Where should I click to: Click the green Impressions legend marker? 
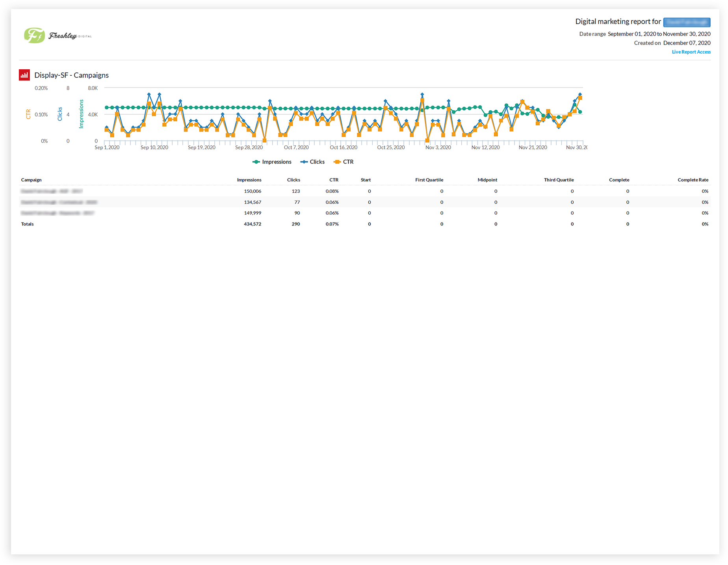[x=256, y=162]
